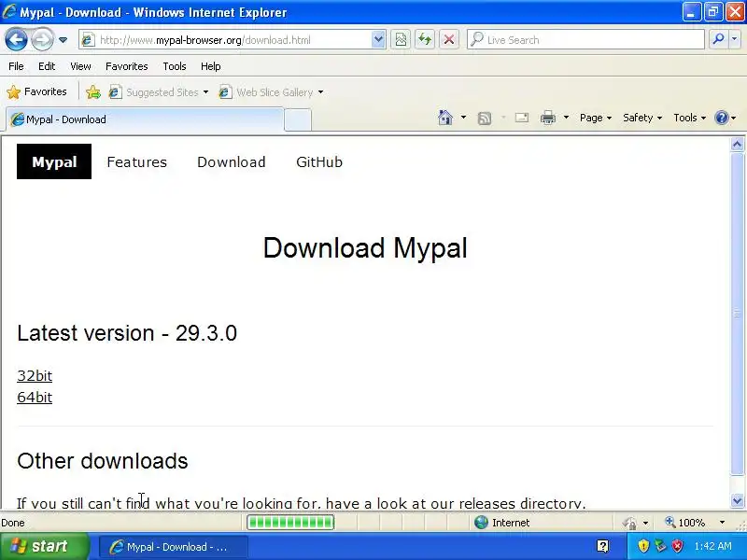
Task: Click the vertical scrollbar thumb
Action: point(737,313)
